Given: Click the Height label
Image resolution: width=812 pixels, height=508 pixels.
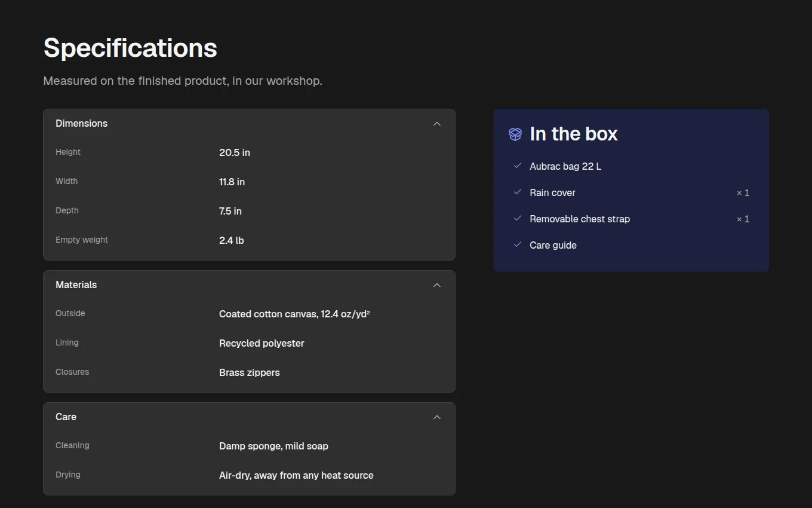Looking at the screenshot, I should pyautogui.click(x=68, y=152).
